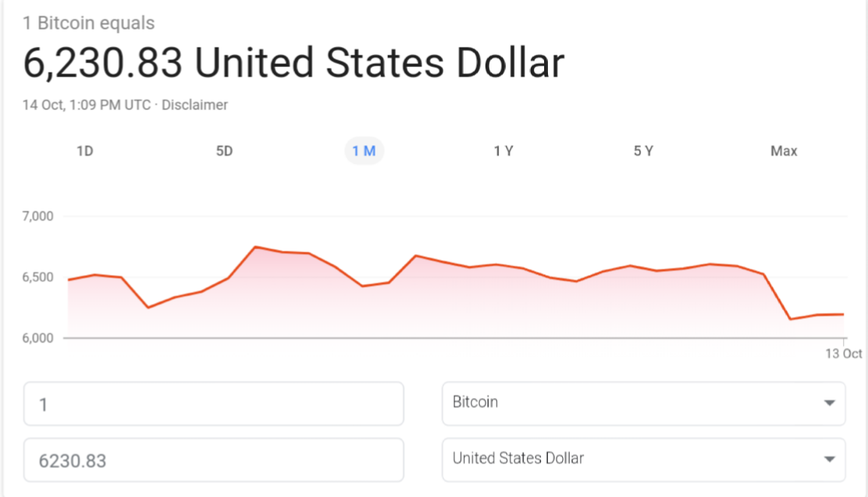Screen dimensions: 868x497
Task: Click the 6,000 y-axis label
Action: click(x=37, y=338)
